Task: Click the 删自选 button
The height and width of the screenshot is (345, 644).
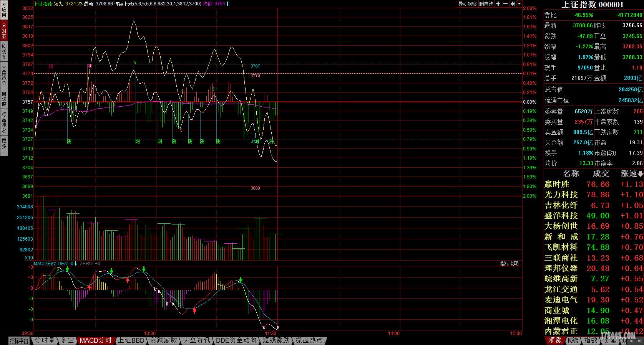Action: click(x=486, y=4)
